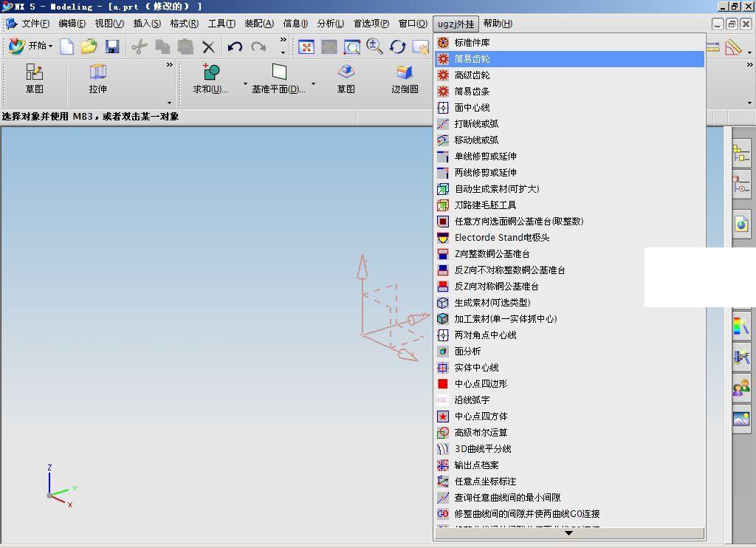The width and height of the screenshot is (756, 548).
Task: Choose 简易齿轮 simple gear entry
Action: coord(569,59)
